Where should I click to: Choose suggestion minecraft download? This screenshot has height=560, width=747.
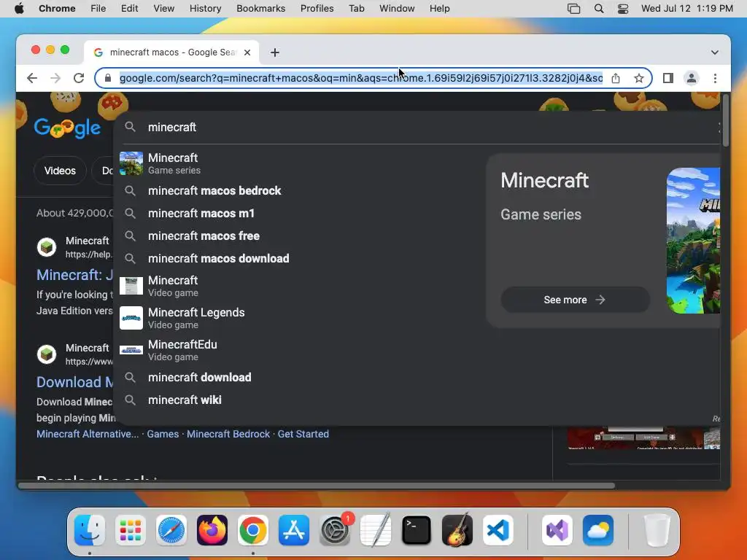click(x=300, y=377)
